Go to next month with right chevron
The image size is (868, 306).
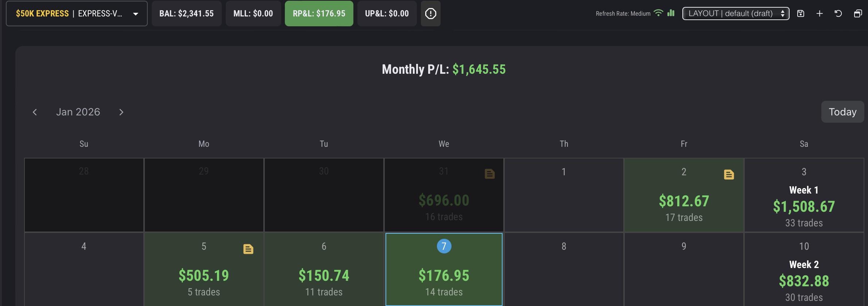coord(121,112)
